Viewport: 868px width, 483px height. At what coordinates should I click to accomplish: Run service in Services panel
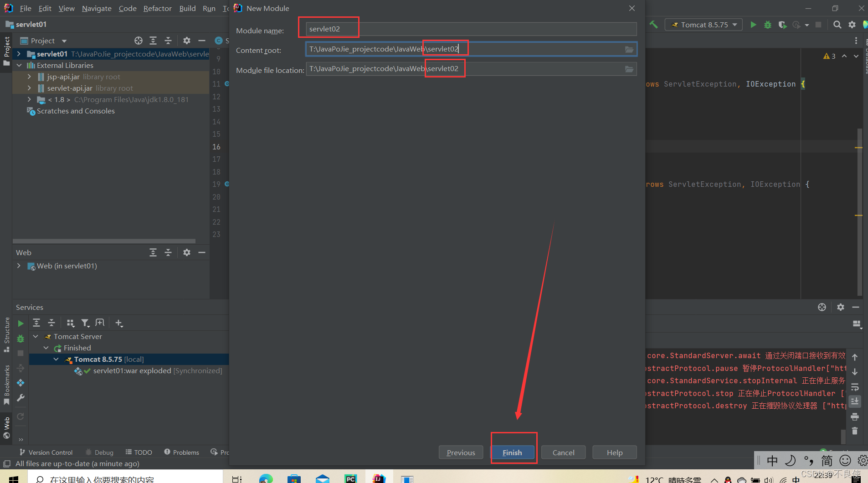(x=21, y=324)
